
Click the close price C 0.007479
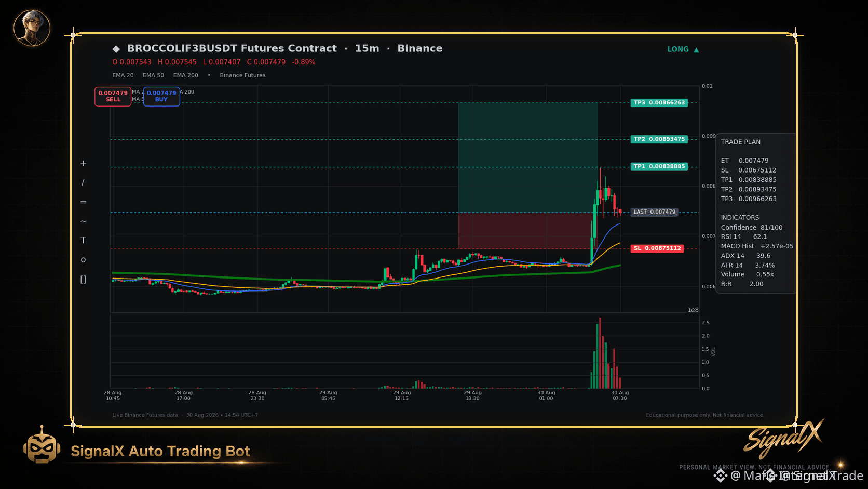266,62
